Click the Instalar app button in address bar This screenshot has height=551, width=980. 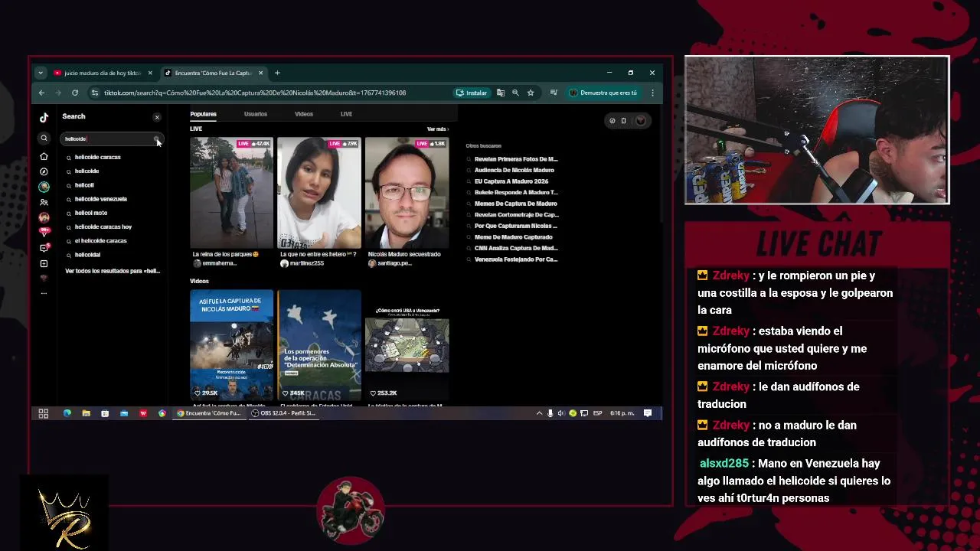(x=472, y=93)
